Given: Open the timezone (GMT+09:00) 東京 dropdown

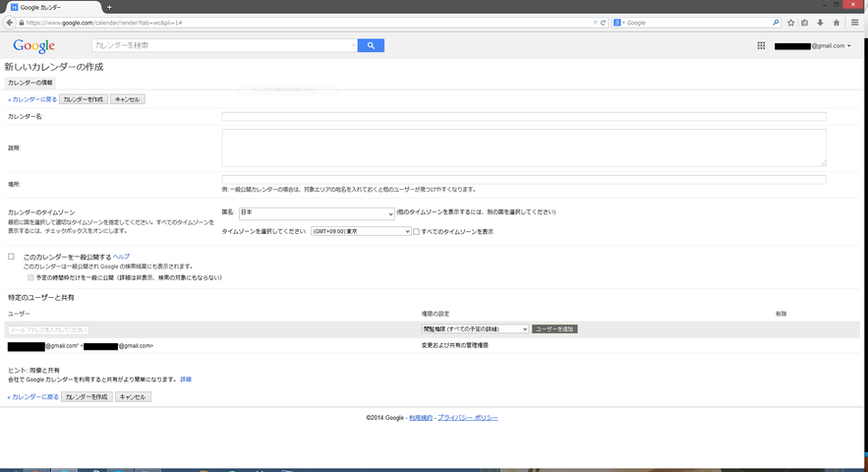Looking at the screenshot, I should (361, 231).
